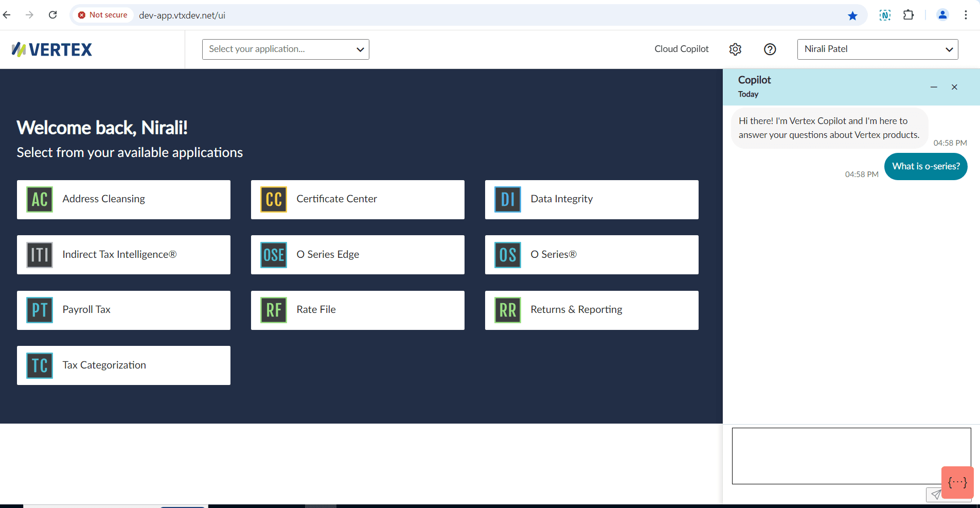Focus the Copilot message input box
This screenshot has width=980, height=508.
[x=851, y=456]
